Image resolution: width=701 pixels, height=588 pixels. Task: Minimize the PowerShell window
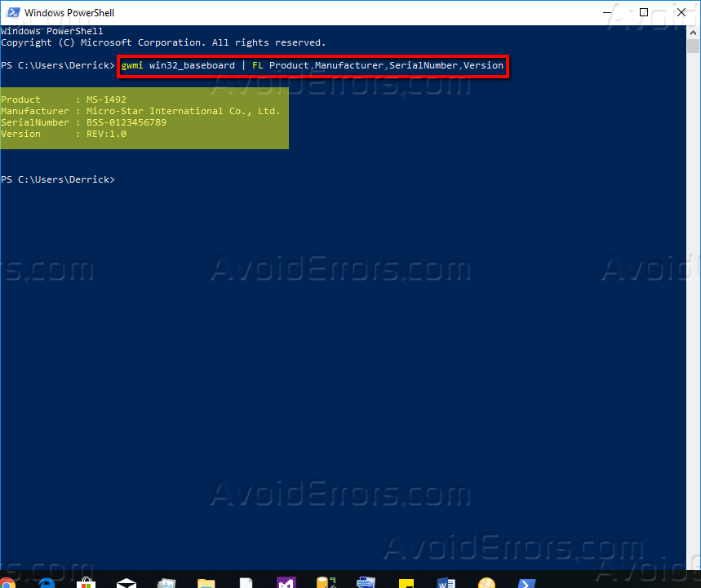pyautogui.click(x=605, y=12)
